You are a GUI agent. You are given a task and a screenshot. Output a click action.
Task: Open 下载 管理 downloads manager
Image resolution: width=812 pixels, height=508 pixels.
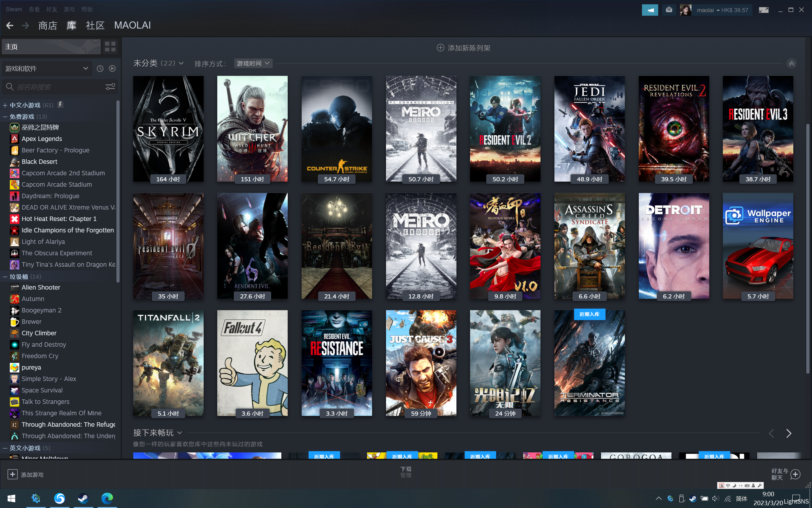tap(406, 472)
